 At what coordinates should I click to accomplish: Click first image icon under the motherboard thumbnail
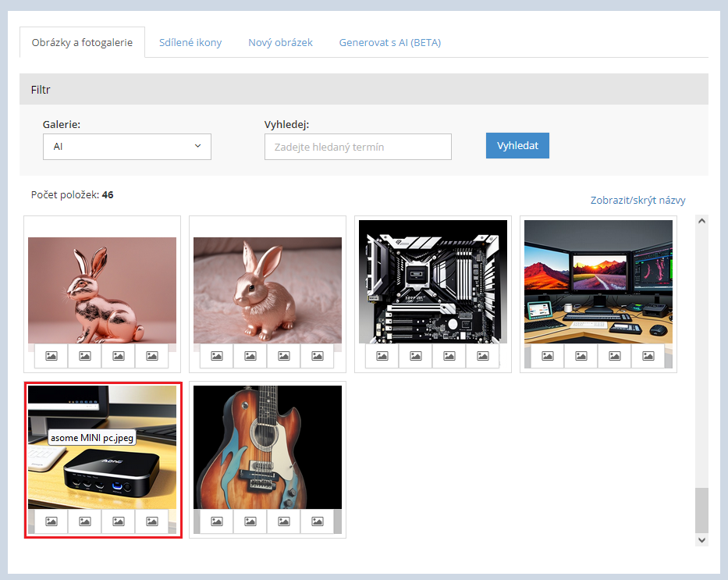[x=382, y=356]
